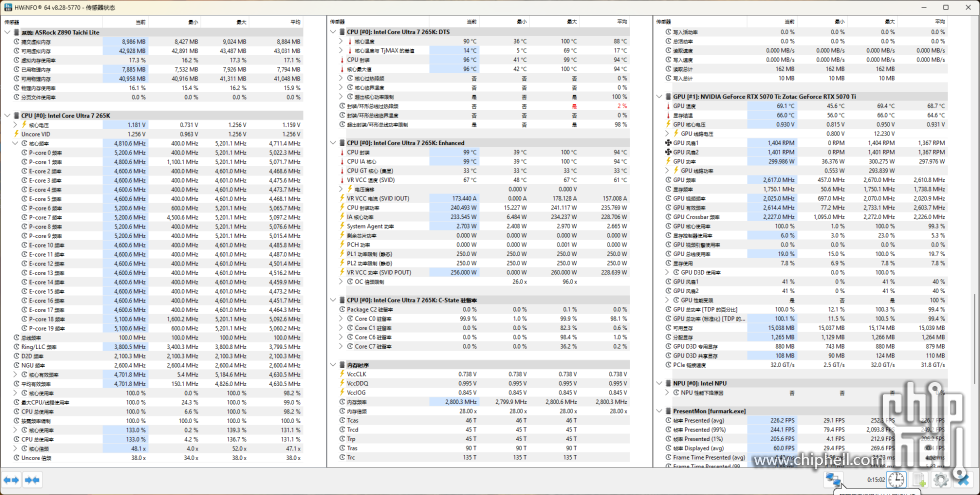Image resolution: width=980 pixels, height=495 pixels.
Task: Click the 3,800.5 MHz value
Action: pyautogui.click(x=132, y=347)
